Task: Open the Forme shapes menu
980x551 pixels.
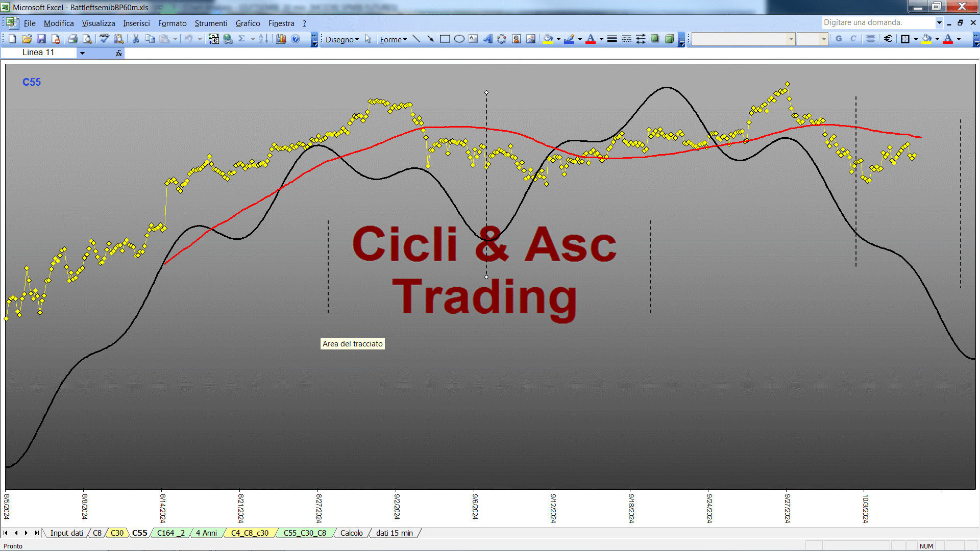Action: click(x=393, y=40)
